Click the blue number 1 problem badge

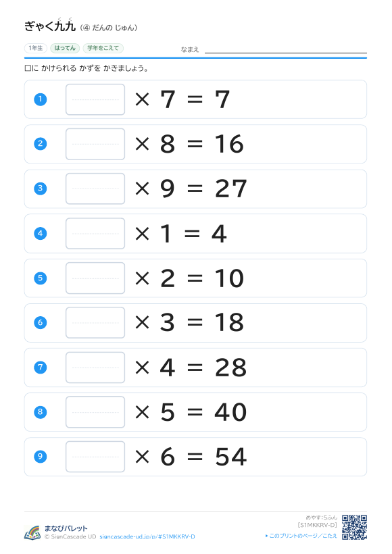point(41,99)
